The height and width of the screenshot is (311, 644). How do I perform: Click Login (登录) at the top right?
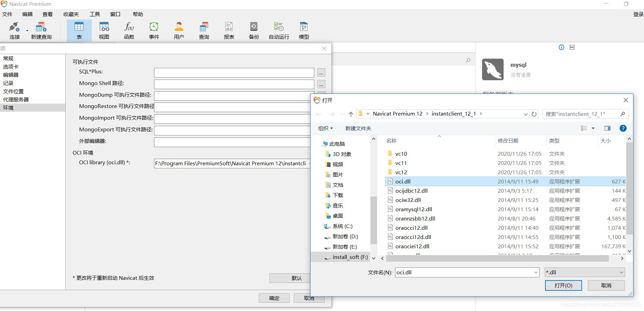(638, 14)
